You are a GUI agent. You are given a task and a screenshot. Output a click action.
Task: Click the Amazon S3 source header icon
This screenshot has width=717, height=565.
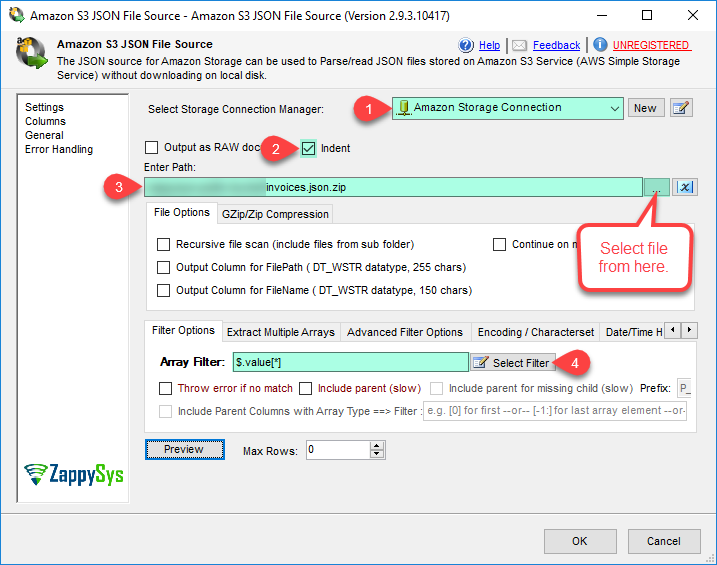[x=32, y=53]
